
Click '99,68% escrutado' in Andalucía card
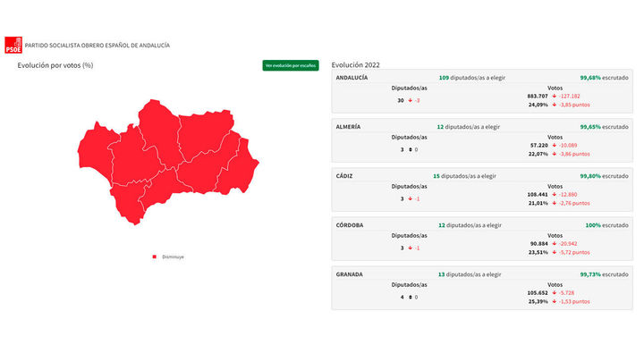tap(604, 78)
